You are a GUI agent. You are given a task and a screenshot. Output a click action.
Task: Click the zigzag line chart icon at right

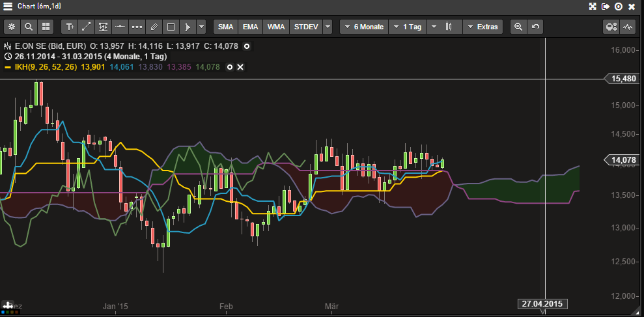coord(628,27)
